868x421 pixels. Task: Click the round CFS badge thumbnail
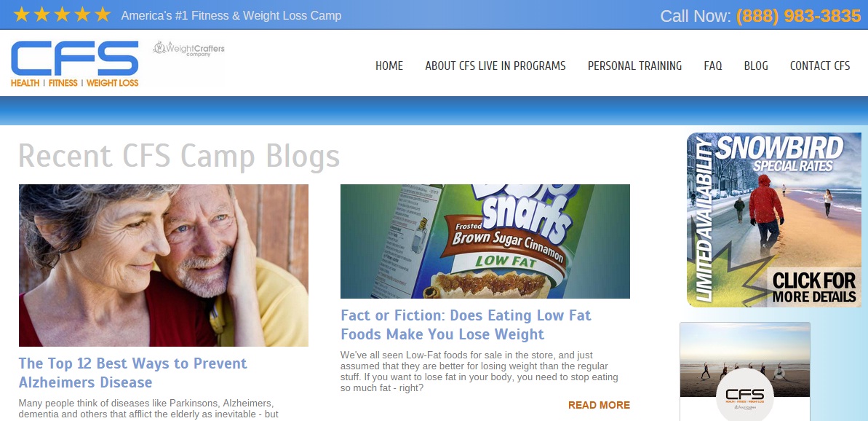(744, 396)
